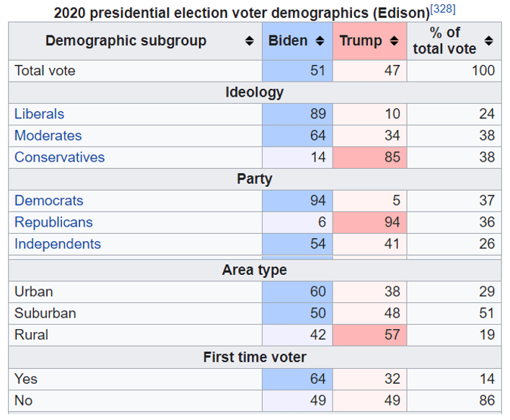
Task: Select the Ideology section header row
Action: coord(254,92)
